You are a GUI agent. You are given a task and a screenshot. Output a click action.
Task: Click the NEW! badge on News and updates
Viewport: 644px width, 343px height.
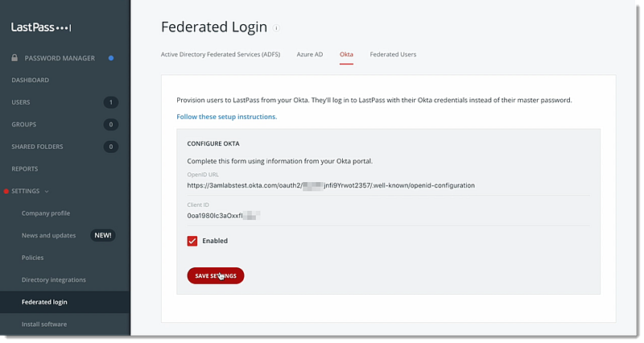pyautogui.click(x=103, y=235)
